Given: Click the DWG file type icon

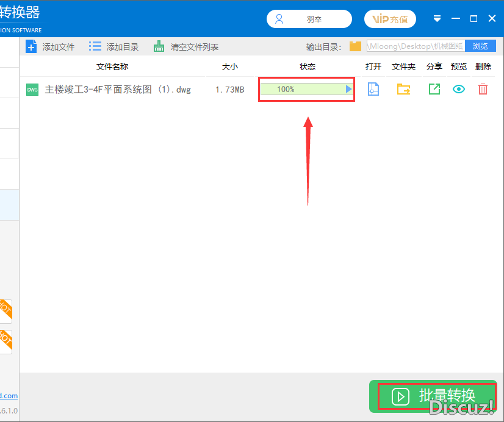Looking at the screenshot, I should 32,90.
